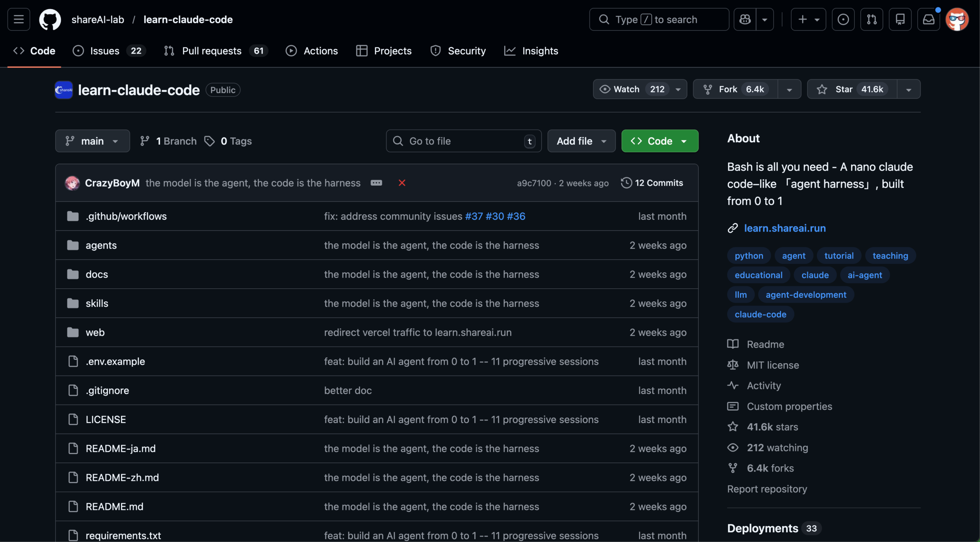This screenshot has height=542, width=980.
Task: Open the Fork options dropdown arrow
Action: (x=789, y=89)
